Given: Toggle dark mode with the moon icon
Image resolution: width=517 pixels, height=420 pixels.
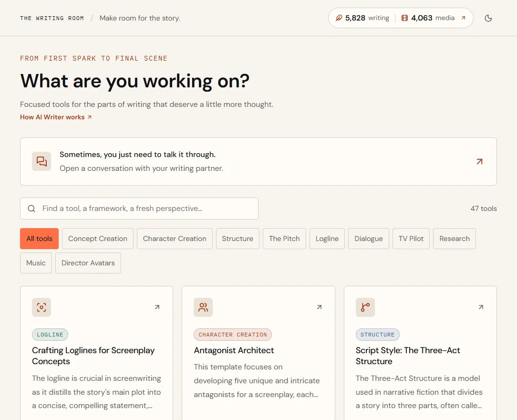Looking at the screenshot, I should tap(488, 18).
